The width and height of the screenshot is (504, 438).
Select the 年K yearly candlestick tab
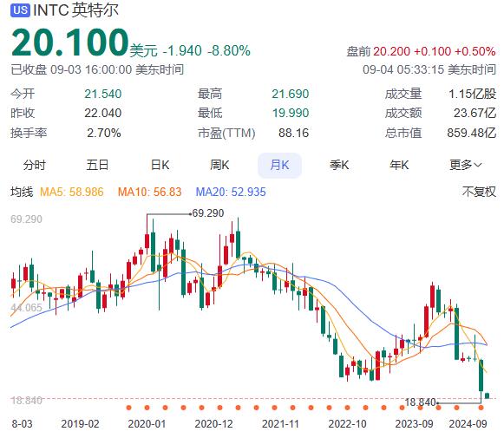coord(399,165)
